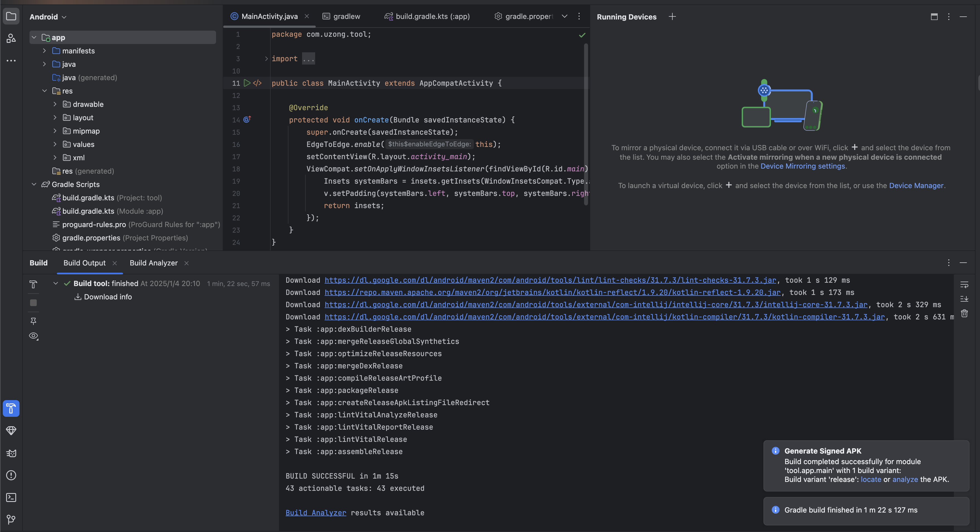Switch to the Build Analyzer tab
The width and height of the screenshot is (980, 532).
(153, 263)
